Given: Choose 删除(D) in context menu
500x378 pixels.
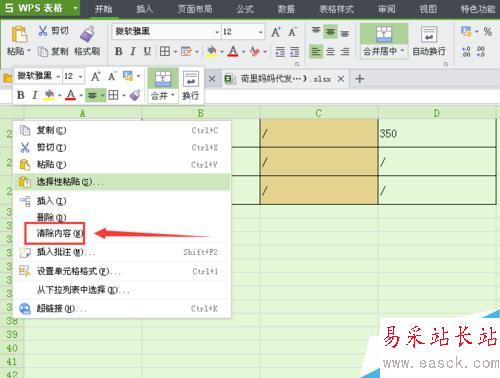Looking at the screenshot, I should (x=122, y=218).
